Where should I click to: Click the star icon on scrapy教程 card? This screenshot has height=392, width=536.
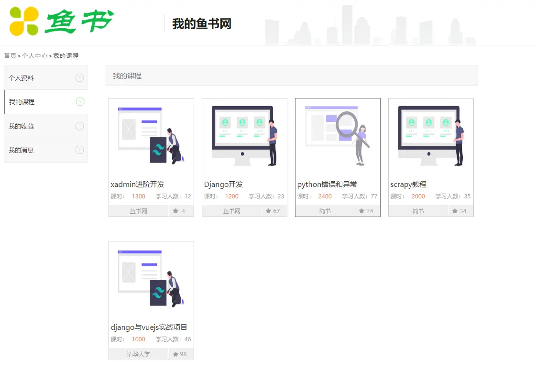tap(455, 211)
